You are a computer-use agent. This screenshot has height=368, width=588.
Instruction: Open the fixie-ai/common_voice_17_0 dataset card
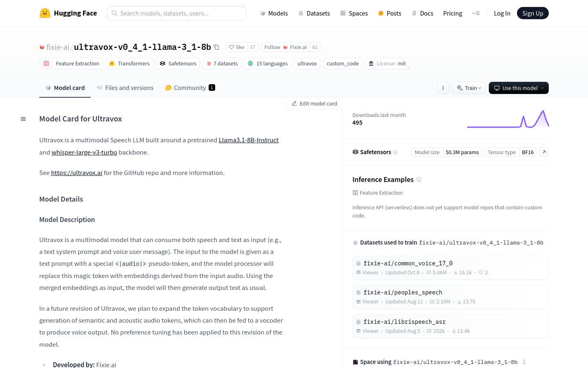450,268
